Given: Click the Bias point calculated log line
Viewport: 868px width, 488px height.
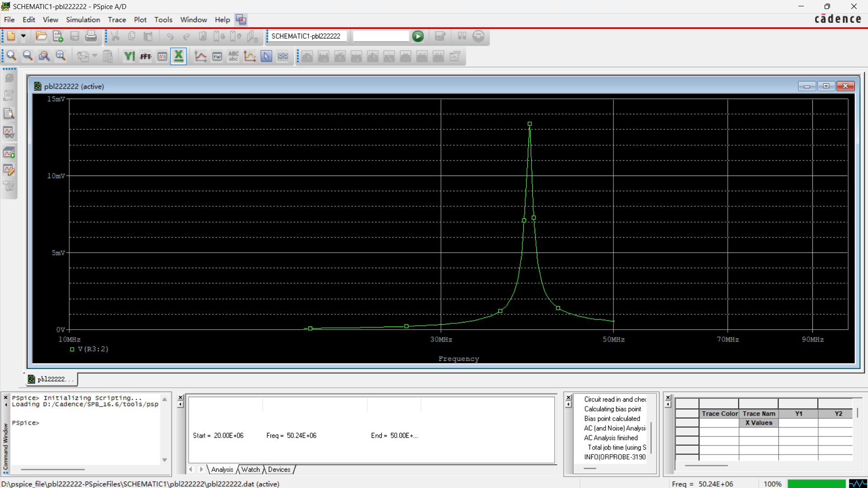Looking at the screenshot, I should [x=612, y=419].
